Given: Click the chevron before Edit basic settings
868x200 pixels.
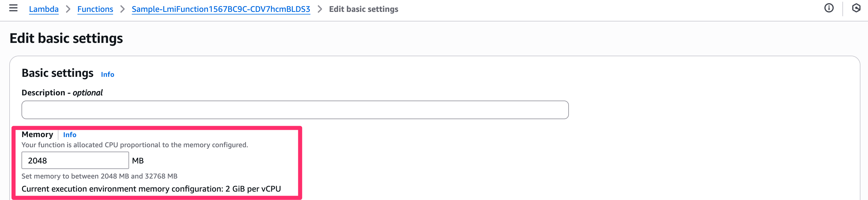Looking at the screenshot, I should click(x=320, y=9).
